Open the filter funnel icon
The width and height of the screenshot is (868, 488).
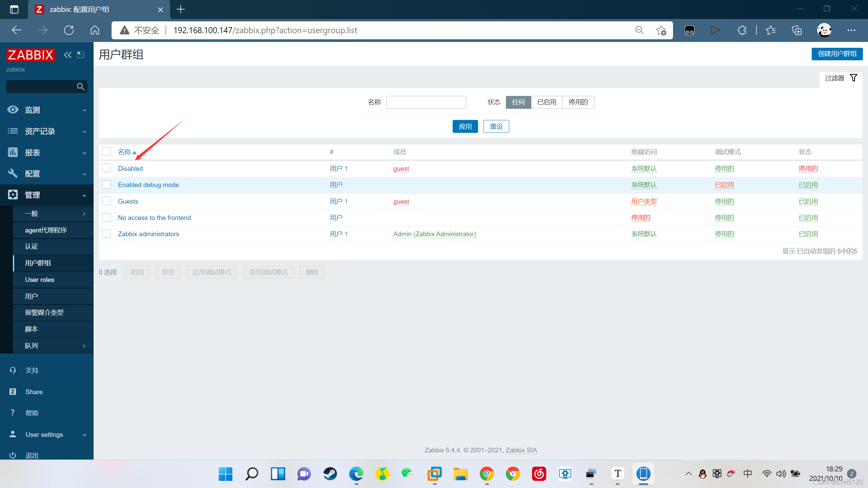point(853,78)
